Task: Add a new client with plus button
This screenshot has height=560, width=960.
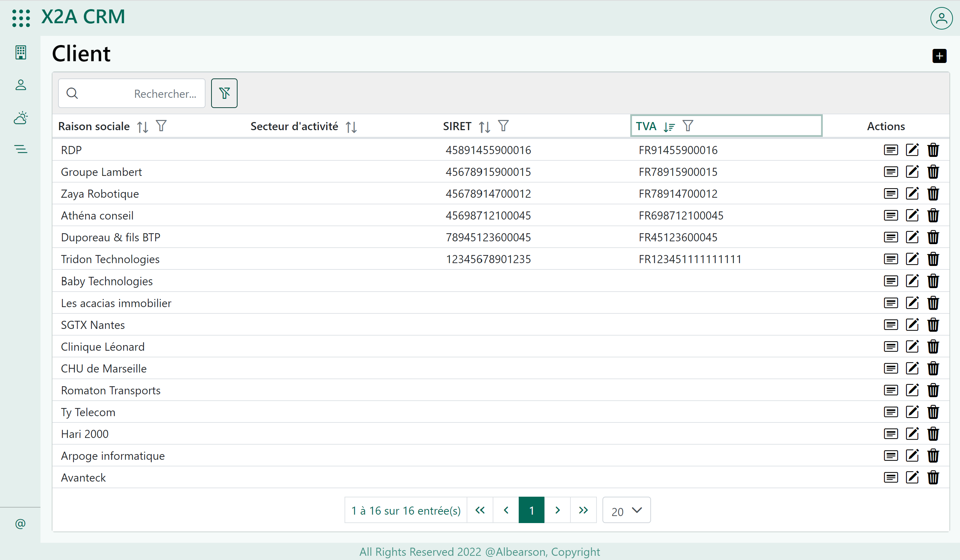Action: 939,56
